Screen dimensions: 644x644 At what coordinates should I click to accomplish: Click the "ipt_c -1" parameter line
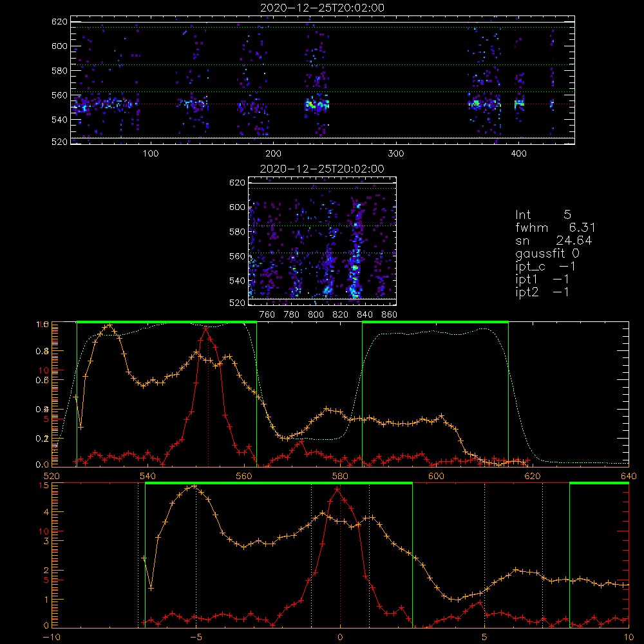pyautogui.click(x=545, y=267)
